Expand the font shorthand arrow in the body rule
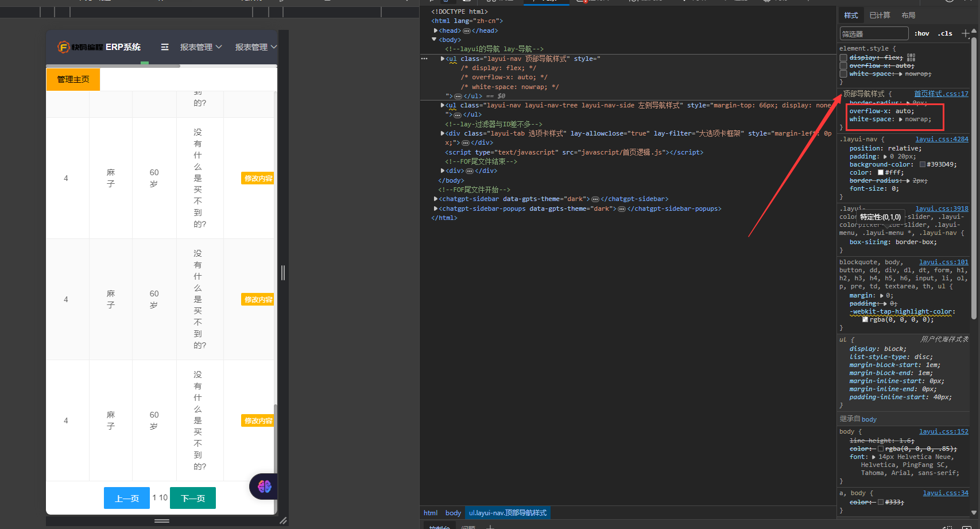Screen dimensions: 980x529 coord(874,457)
